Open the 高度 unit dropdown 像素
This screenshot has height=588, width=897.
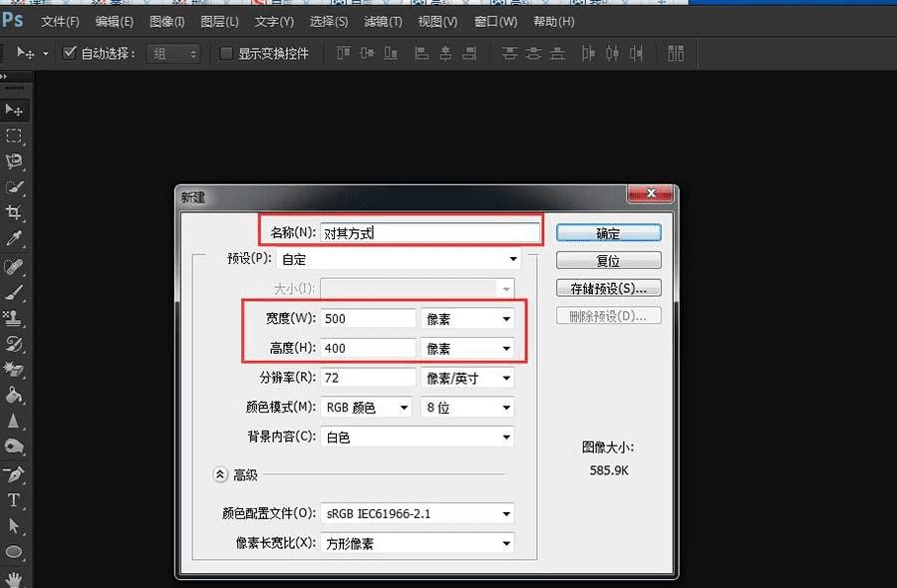(x=467, y=349)
